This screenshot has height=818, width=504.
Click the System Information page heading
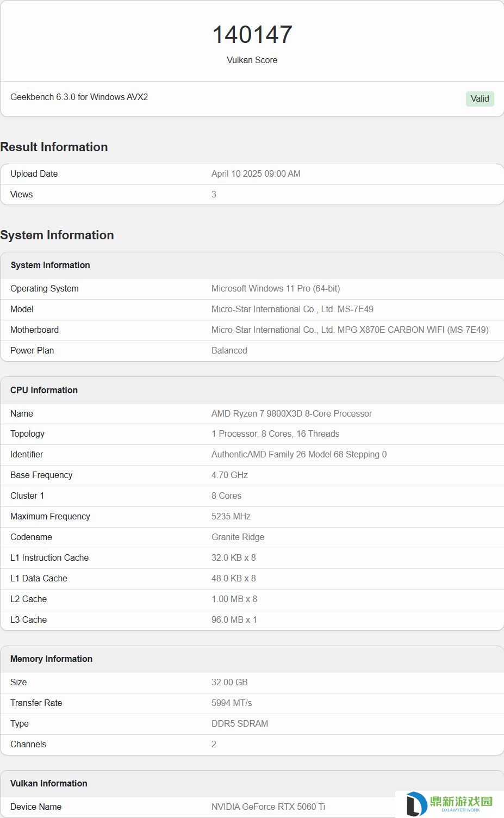57,235
